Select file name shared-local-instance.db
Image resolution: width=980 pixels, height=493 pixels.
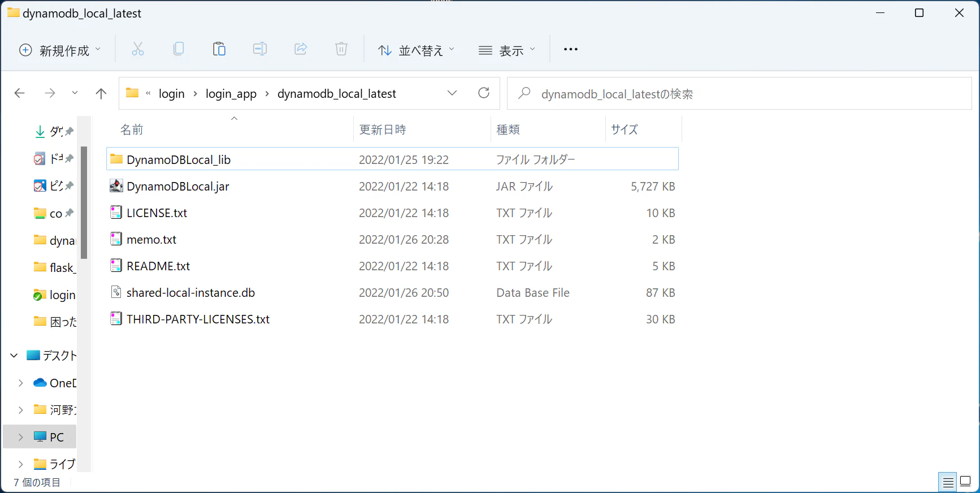191,292
